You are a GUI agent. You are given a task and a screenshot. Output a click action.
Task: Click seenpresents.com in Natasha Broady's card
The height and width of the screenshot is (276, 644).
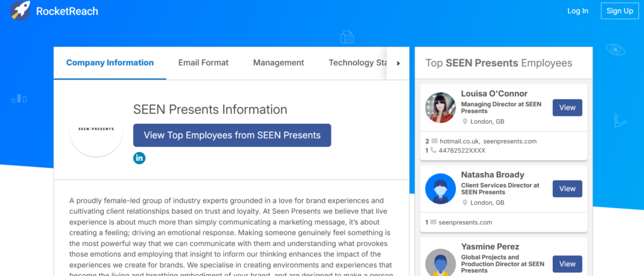(x=465, y=223)
